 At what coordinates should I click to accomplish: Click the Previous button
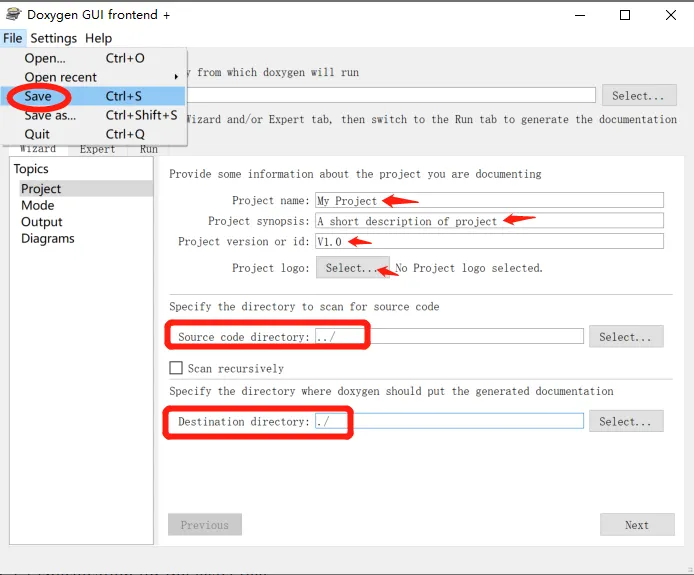click(205, 525)
